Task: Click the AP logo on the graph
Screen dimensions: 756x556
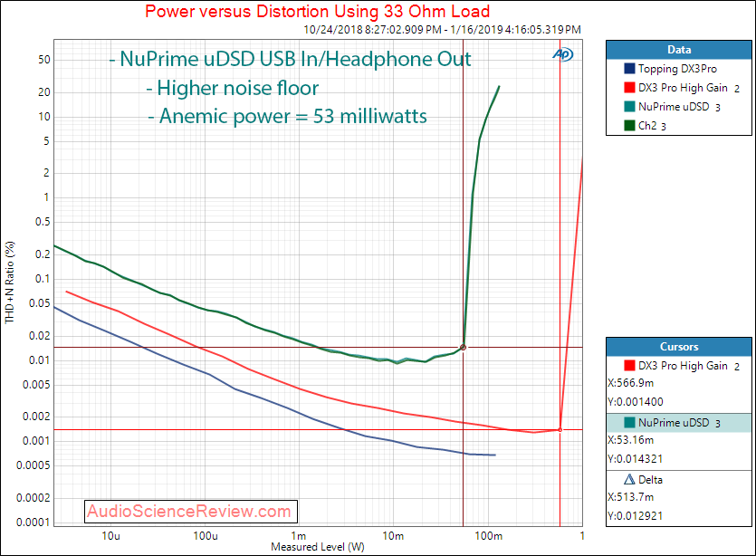Action: click(x=562, y=54)
